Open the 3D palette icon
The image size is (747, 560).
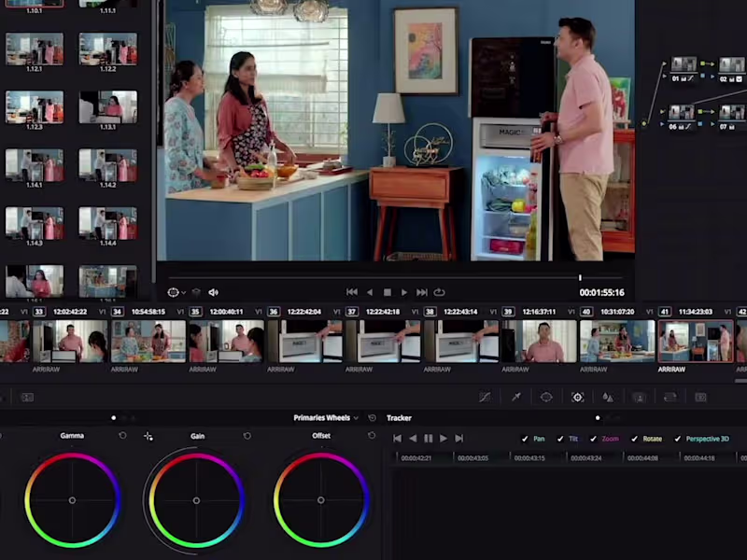click(701, 397)
